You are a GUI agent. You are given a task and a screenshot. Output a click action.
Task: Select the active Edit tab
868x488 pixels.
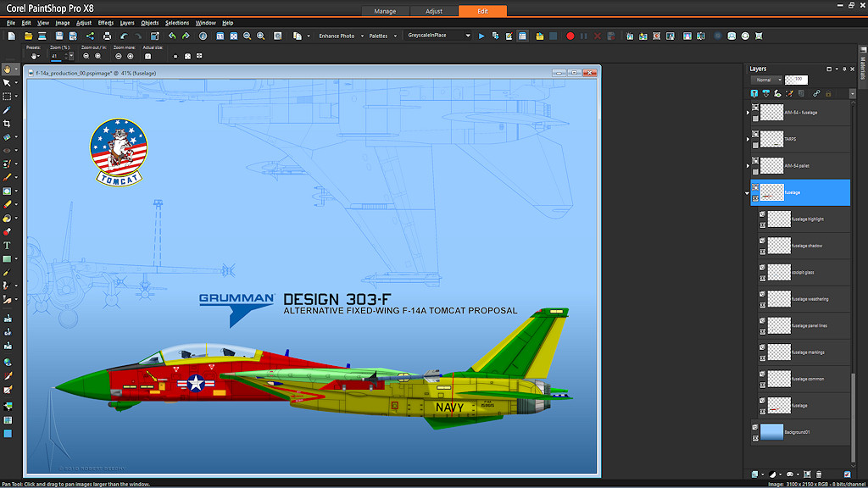click(x=482, y=11)
